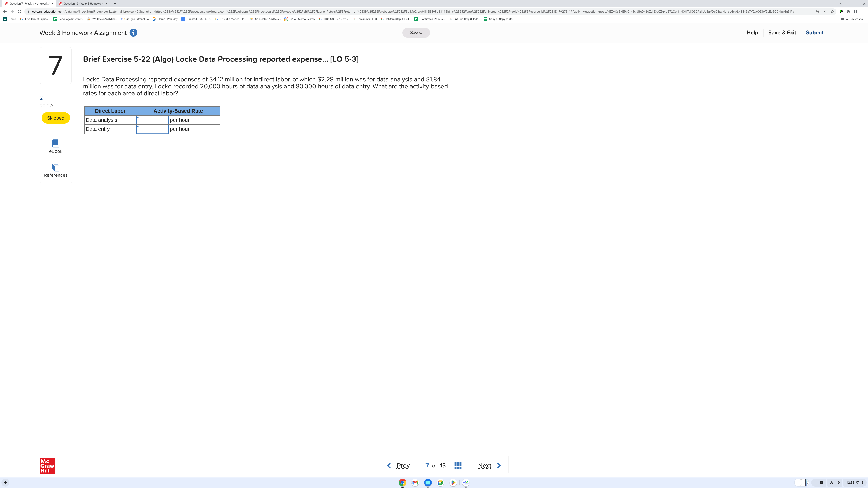868x488 pixels.
Task: Open the References panel
Action: coord(56,170)
